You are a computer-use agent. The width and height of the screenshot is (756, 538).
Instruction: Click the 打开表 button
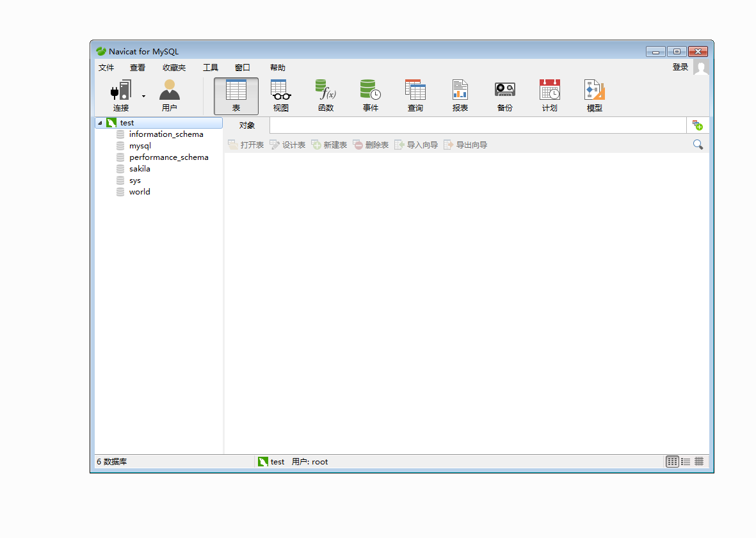[246, 145]
